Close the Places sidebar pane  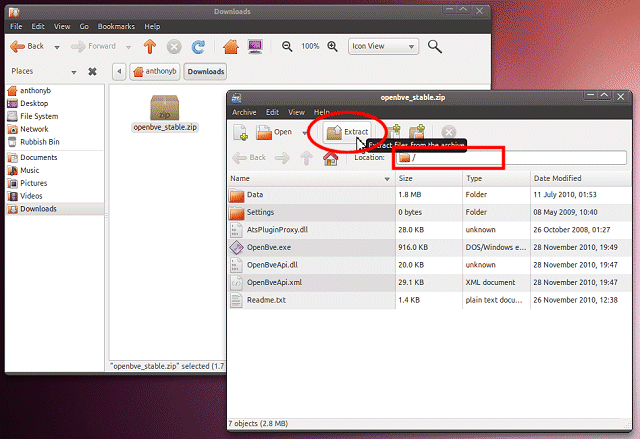coord(93,72)
